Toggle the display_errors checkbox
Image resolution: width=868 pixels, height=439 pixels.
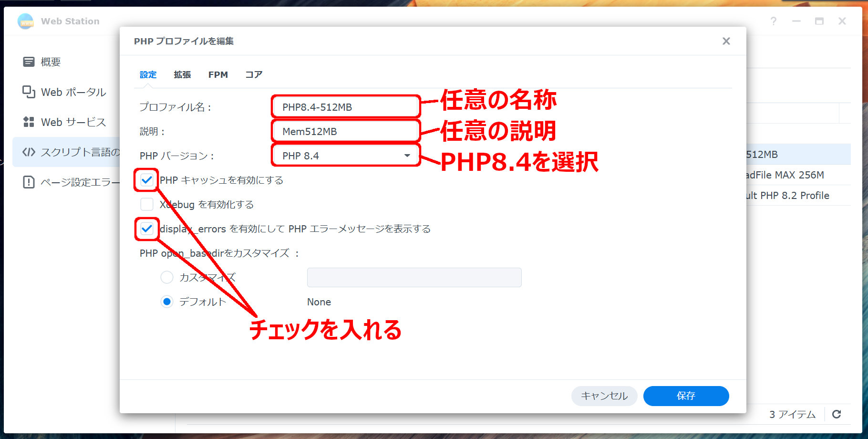pos(147,229)
